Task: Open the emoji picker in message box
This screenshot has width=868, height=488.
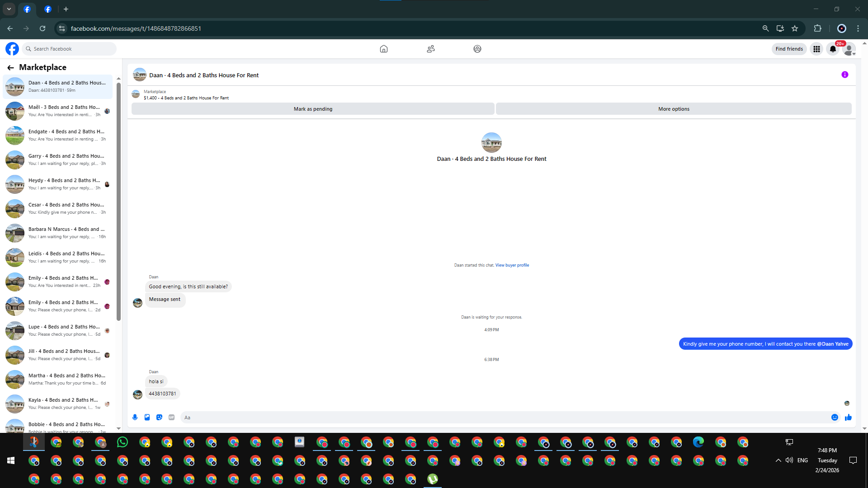Action: point(835,418)
